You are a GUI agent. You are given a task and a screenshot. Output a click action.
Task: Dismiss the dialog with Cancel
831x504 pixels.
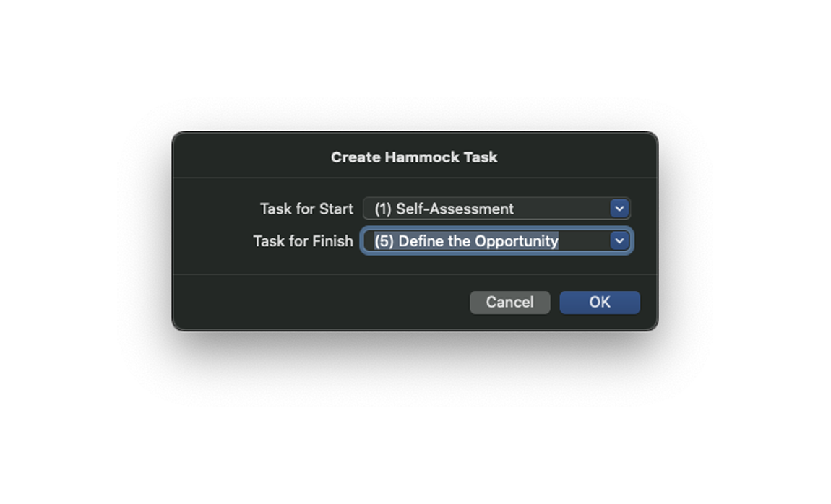point(510,303)
